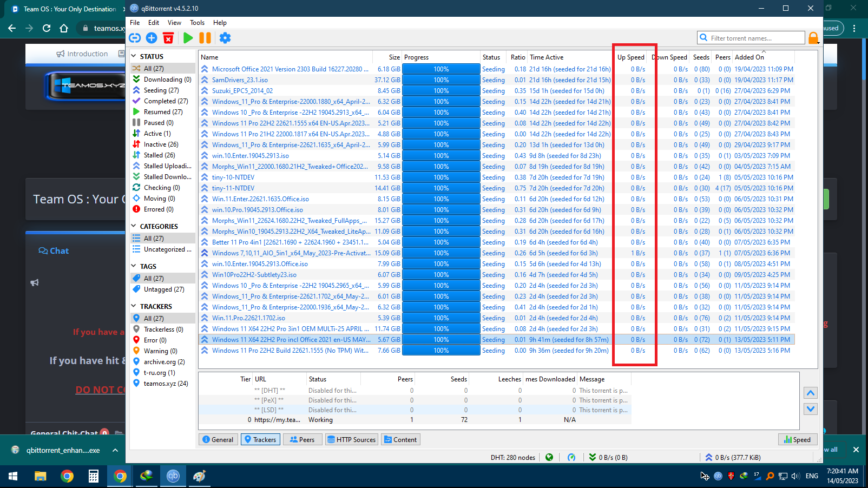Viewport: 868px width, 488px height.
Task: Click the green resume play icon
Action: (188, 38)
